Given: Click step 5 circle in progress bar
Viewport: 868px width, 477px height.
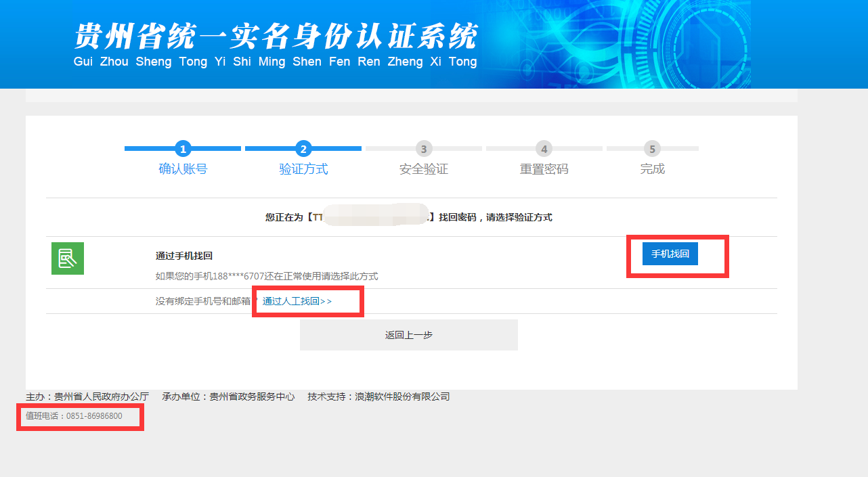Looking at the screenshot, I should [652, 149].
